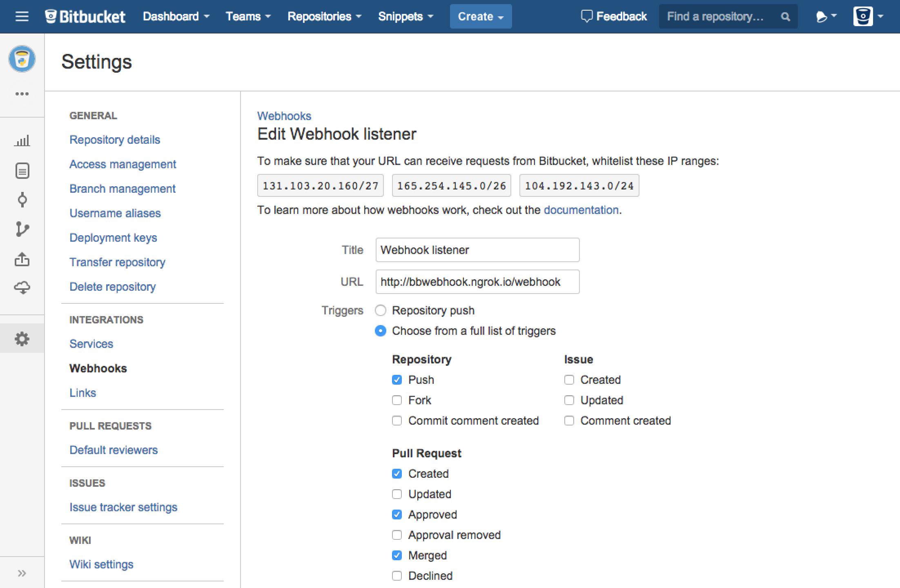Open the repository Settings gear icon

[22, 339]
